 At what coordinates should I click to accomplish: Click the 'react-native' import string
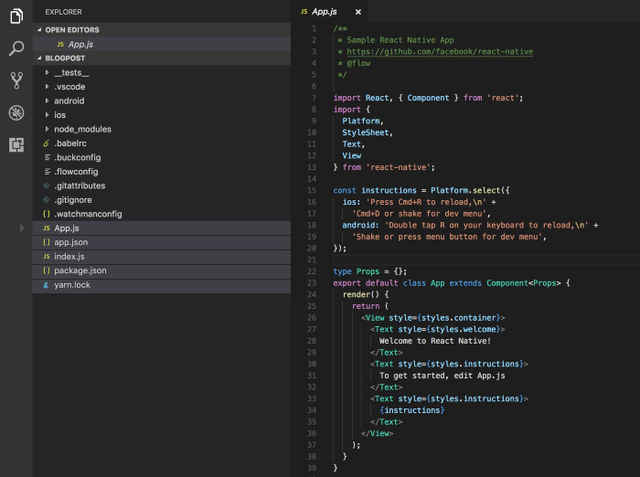[x=400, y=167]
